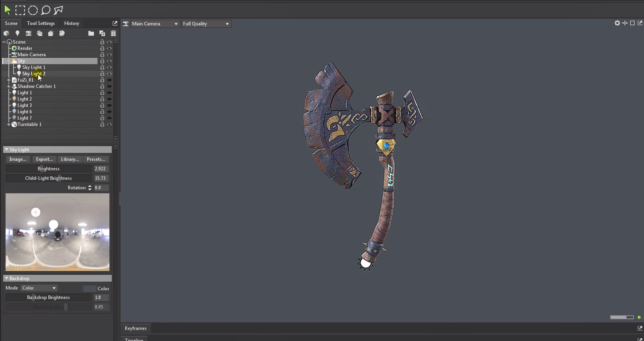Add a new camera to the scene

point(28,33)
